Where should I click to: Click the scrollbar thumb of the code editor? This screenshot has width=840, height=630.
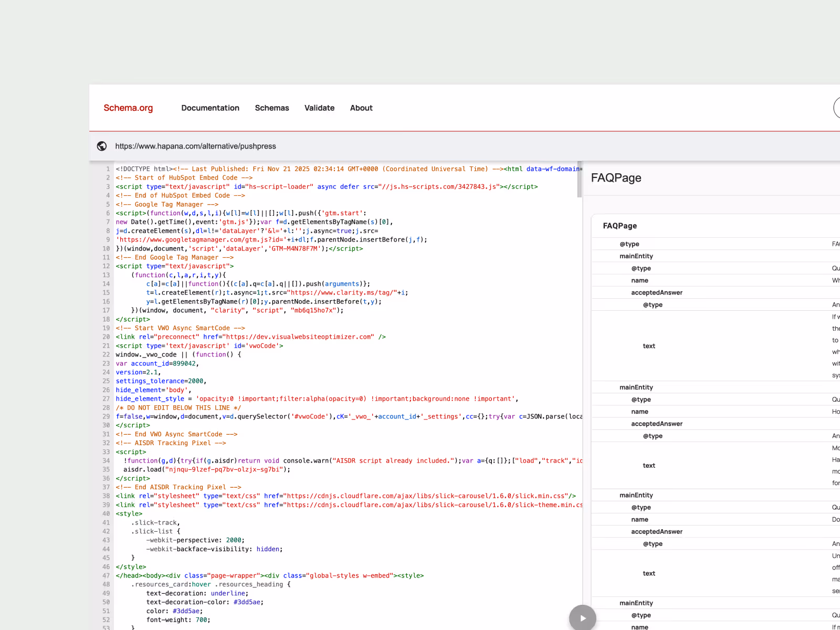coord(580,180)
